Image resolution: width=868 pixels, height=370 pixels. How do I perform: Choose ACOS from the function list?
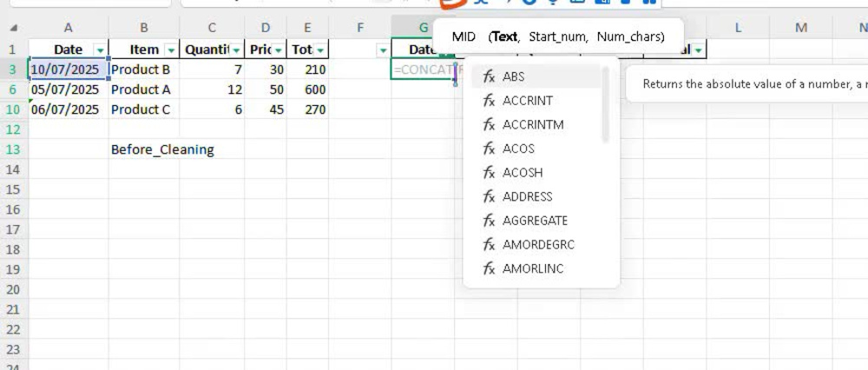coord(536,149)
